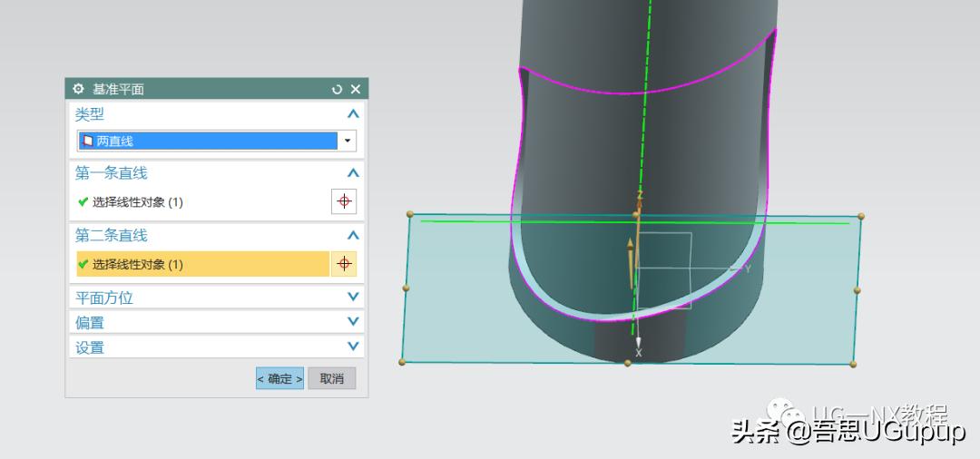
Task: Click the X axis arrowhead of the triad
Action: [x=639, y=343]
